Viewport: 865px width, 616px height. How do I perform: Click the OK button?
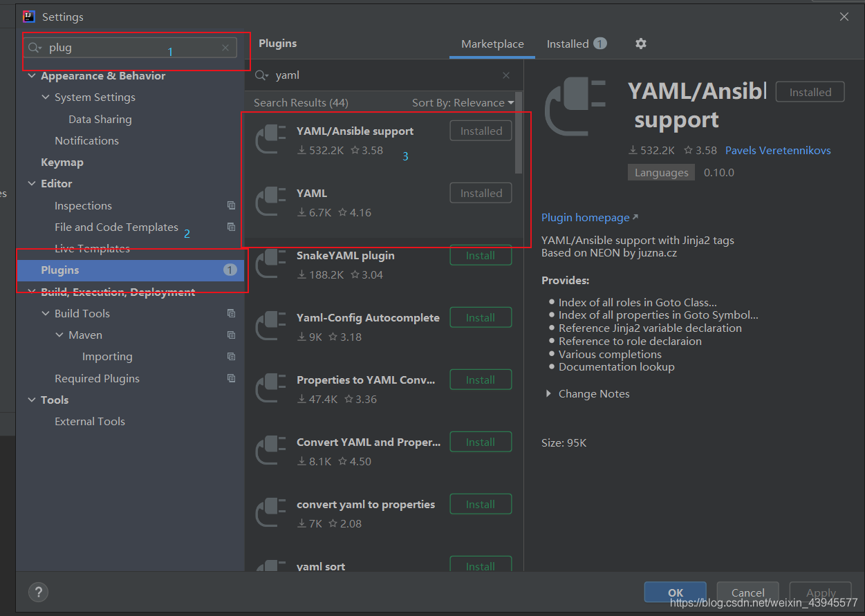coord(675,592)
